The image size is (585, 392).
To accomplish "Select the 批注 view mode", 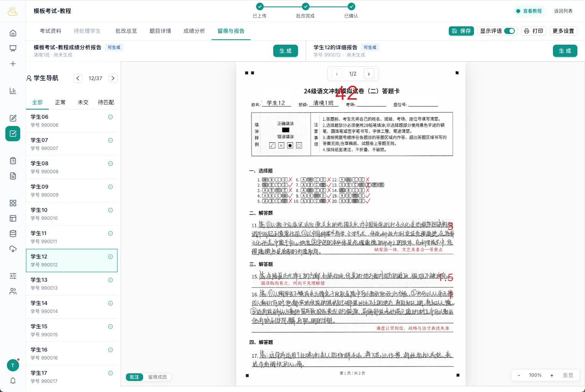I will (134, 377).
